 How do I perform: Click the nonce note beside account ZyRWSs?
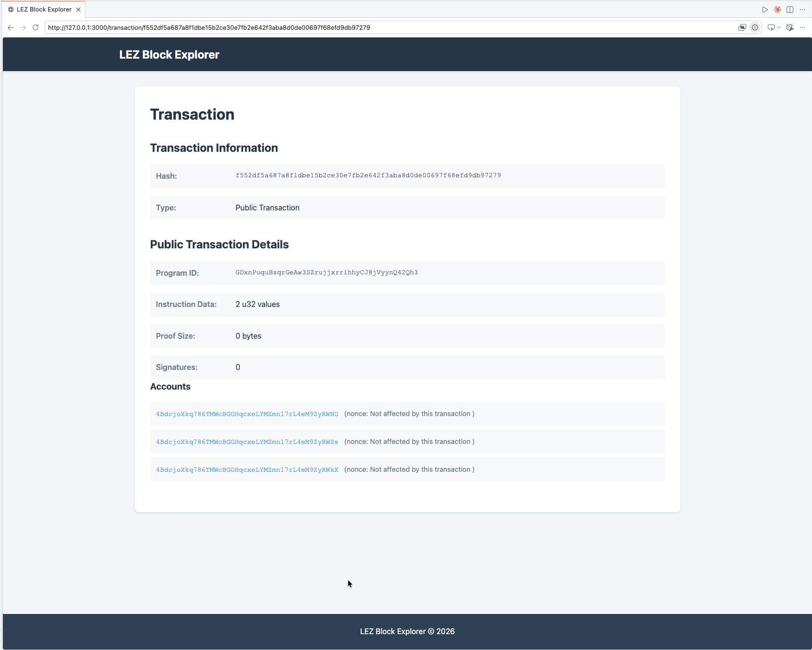coord(409,442)
